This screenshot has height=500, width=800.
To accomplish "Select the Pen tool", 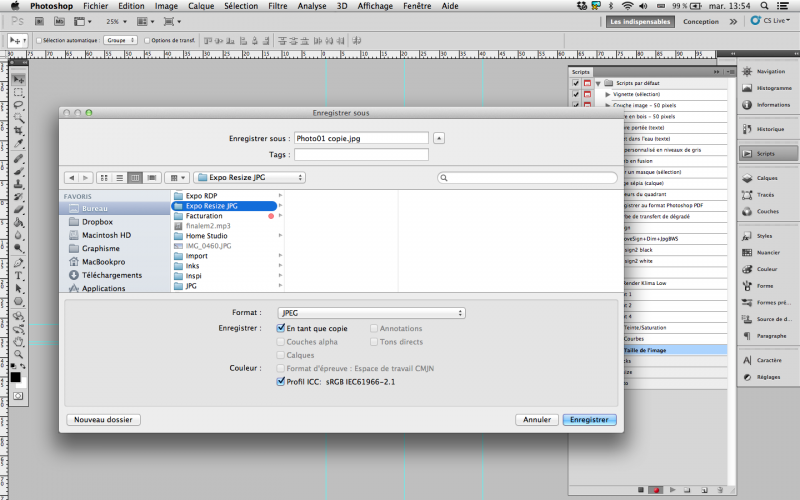I will pos(18,263).
